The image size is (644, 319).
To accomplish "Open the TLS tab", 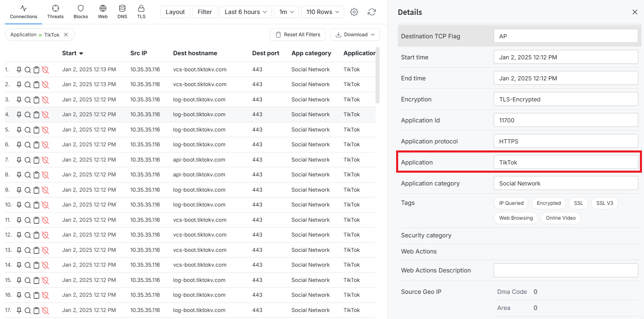I will pyautogui.click(x=141, y=12).
